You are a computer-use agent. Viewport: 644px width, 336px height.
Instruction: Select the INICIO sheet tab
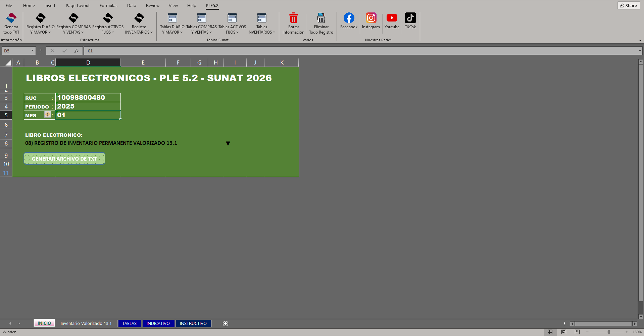click(44, 323)
